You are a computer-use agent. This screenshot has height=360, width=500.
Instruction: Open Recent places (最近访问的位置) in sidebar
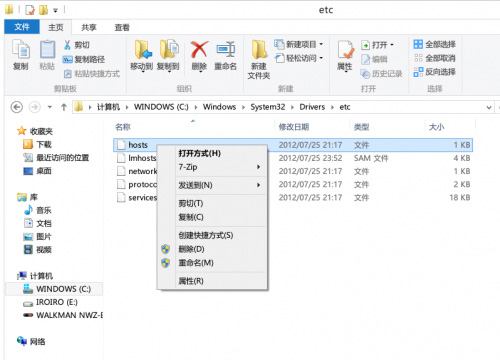pyautogui.click(x=56, y=157)
